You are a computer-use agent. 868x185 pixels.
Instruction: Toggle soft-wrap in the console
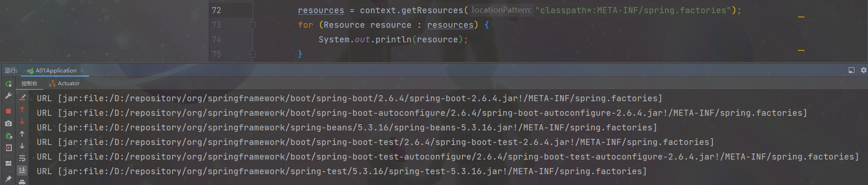point(22,158)
